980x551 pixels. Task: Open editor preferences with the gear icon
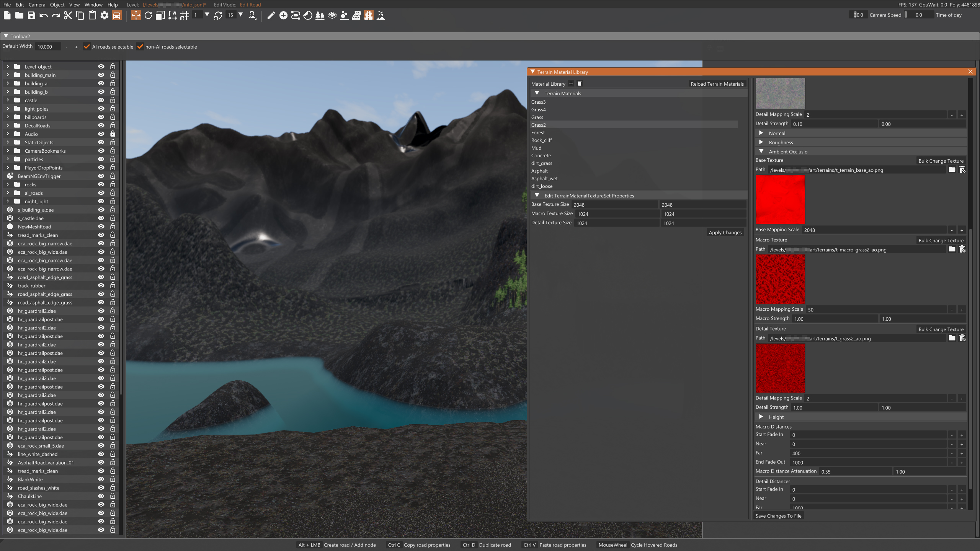click(x=105, y=15)
